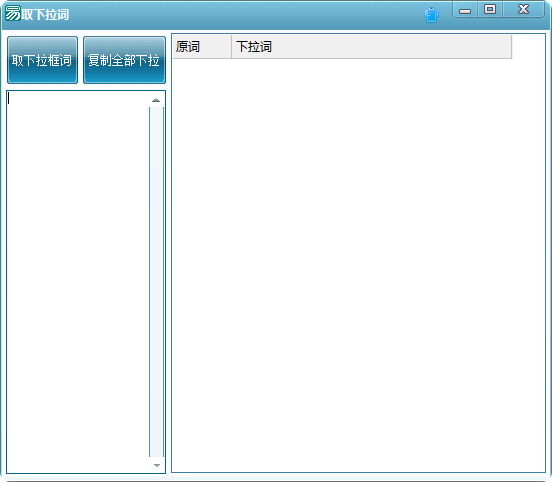This screenshot has height=482, width=552.
Task: Click the blank space right of the 下拉词 header
Action: [528, 46]
